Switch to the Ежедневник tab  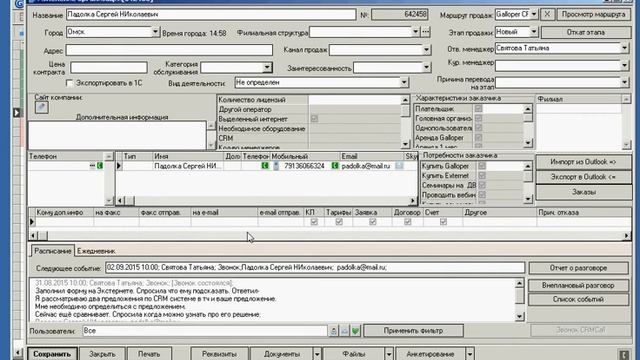click(96, 251)
